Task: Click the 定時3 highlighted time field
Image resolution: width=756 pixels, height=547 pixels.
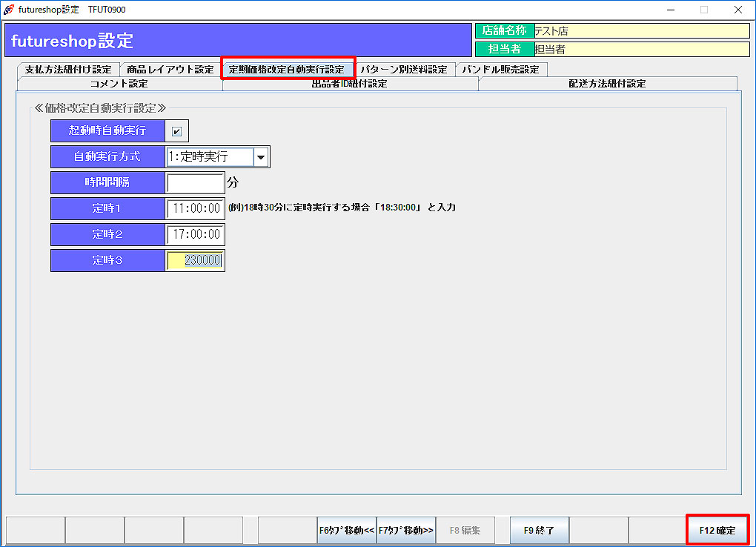Action: (x=196, y=260)
